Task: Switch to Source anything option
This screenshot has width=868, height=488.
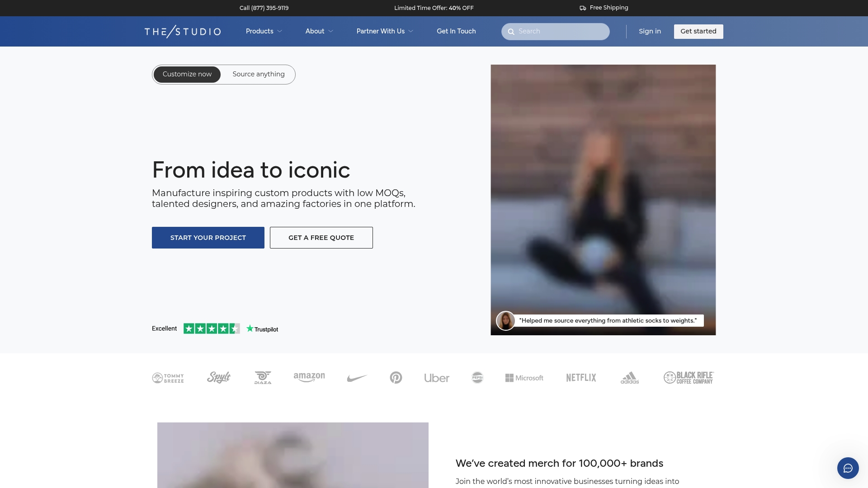Action: coord(259,75)
